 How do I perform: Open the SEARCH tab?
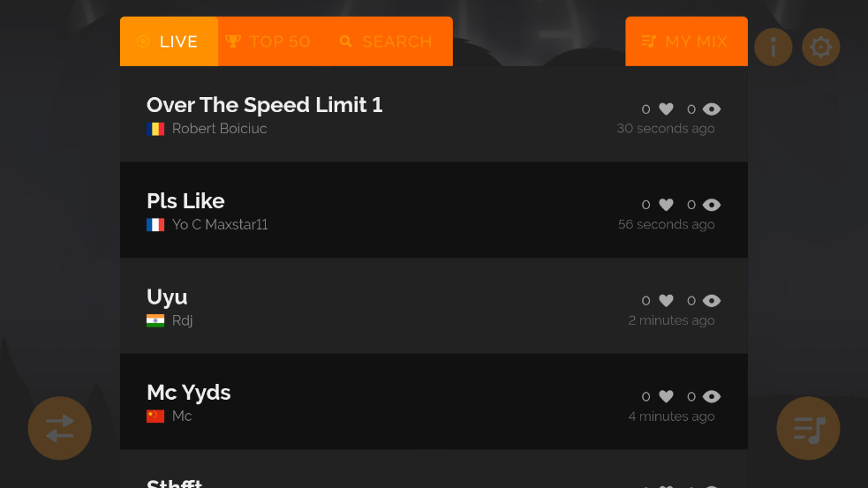coord(386,41)
